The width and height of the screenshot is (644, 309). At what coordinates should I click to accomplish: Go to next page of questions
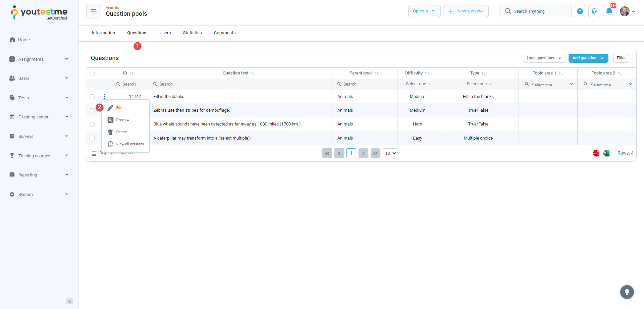click(x=363, y=153)
